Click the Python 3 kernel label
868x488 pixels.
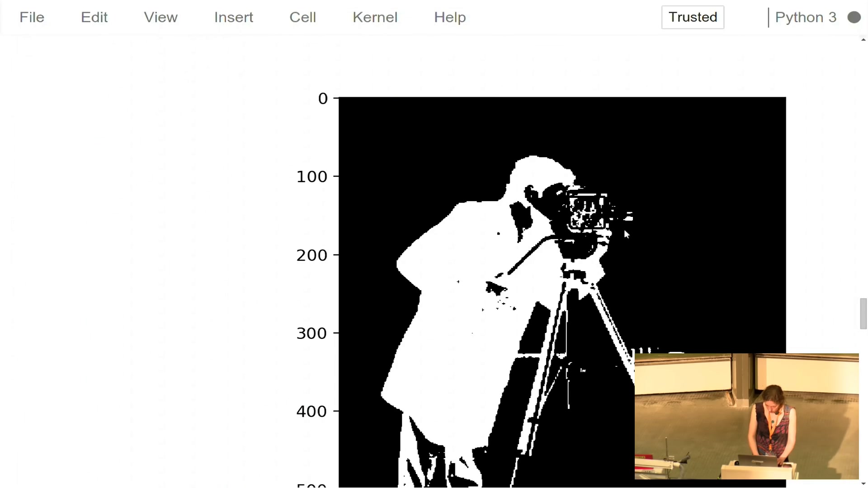click(806, 17)
